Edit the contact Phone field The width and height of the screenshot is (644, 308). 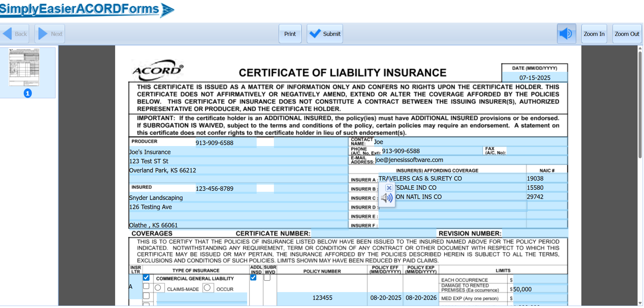432,151
